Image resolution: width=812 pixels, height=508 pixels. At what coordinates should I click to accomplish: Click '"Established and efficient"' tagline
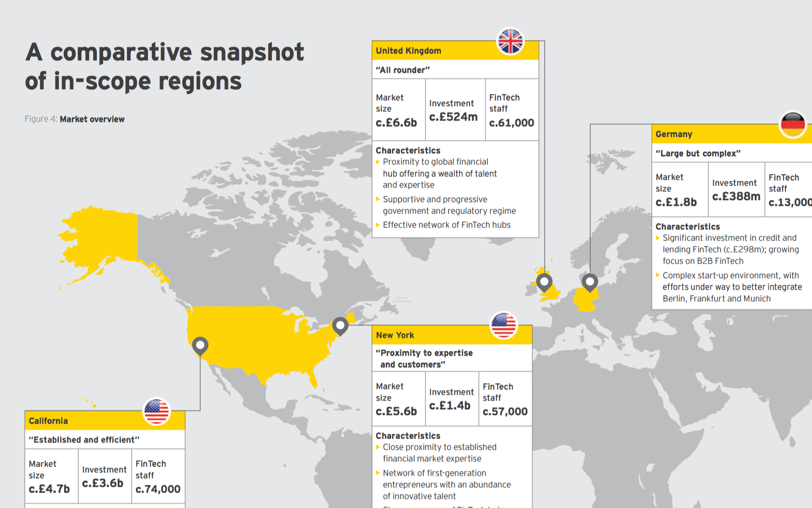coord(84,440)
